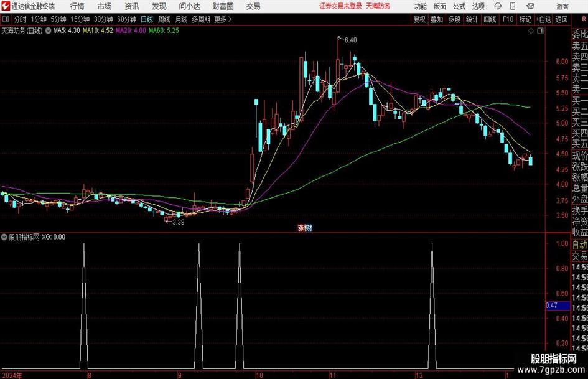Click the 统计 statistics toolbar button
Viewport: 588px width, 379px height.
pyautogui.click(x=472, y=19)
